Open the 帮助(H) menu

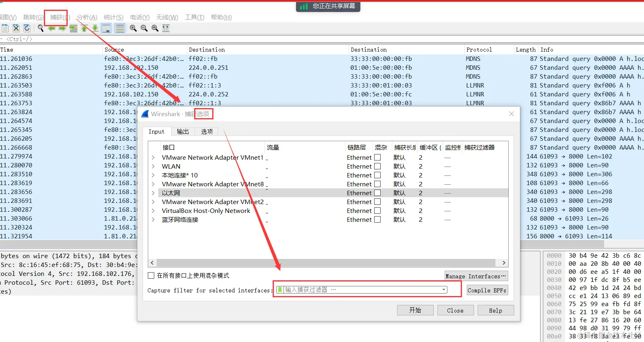(222, 17)
